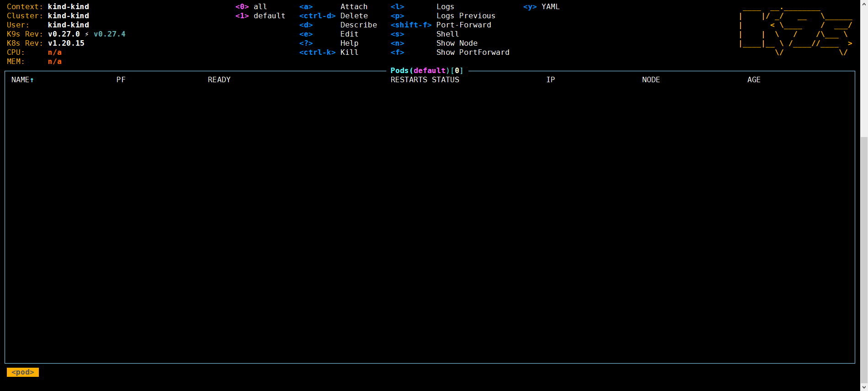Screen dimensions: 868x391
Task: Sort by the STATUS column header
Action: point(445,80)
